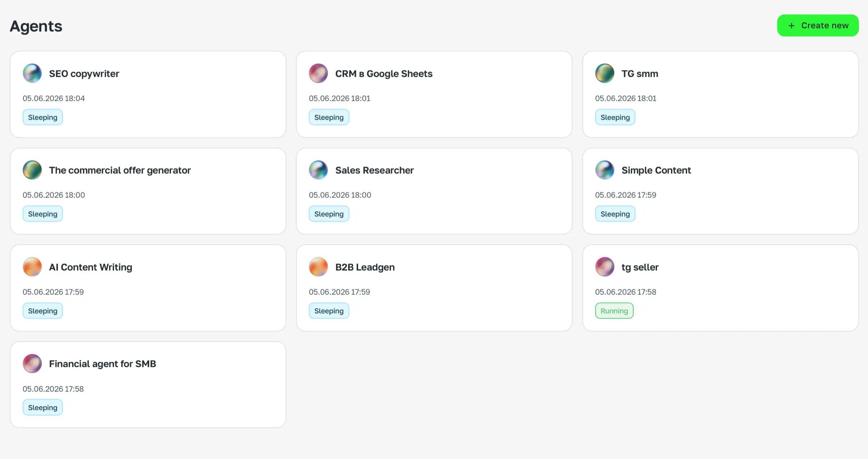Click the plus icon in Create new
868x459 pixels.
791,26
